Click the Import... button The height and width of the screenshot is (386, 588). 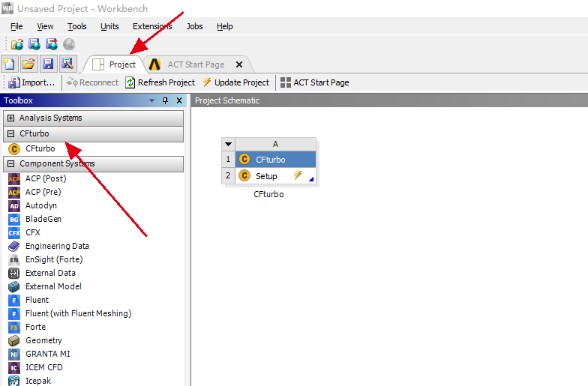point(31,82)
